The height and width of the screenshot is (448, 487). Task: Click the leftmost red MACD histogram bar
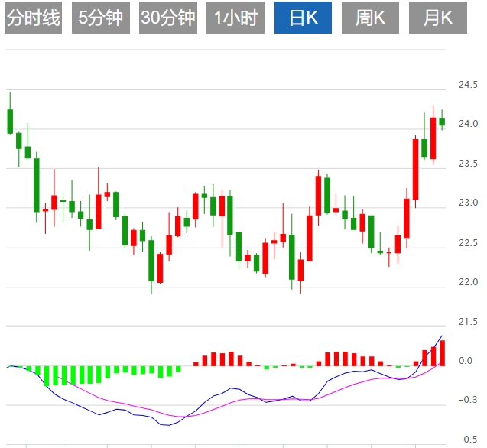196,363
